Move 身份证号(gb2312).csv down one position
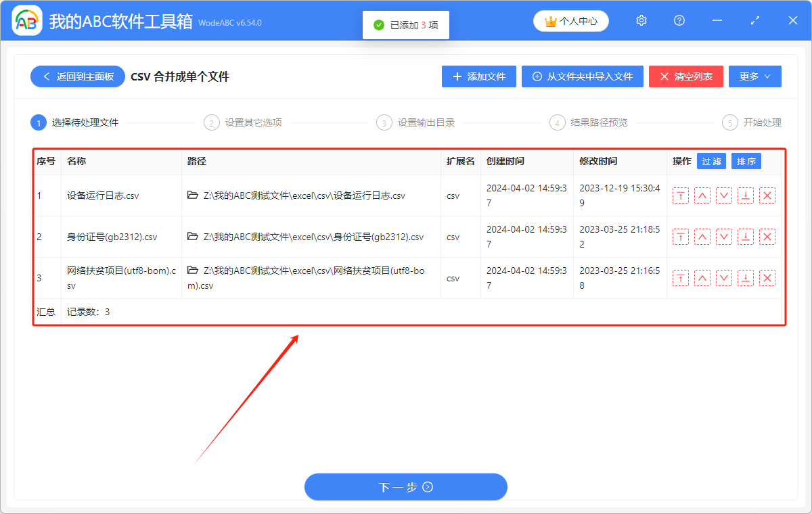This screenshot has height=514, width=812. pyautogui.click(x=723, y=236)
